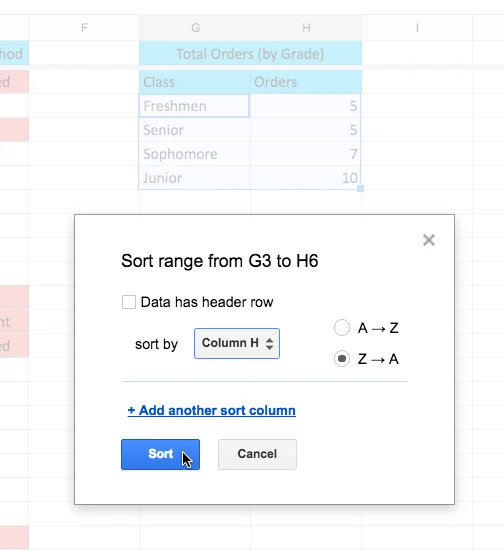
Task: Click the Sophomore orders value 7
Action: click(306, 154)
